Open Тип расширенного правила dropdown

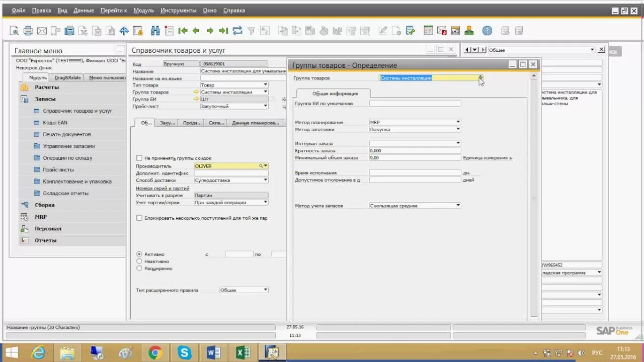[x=265, y=290]
